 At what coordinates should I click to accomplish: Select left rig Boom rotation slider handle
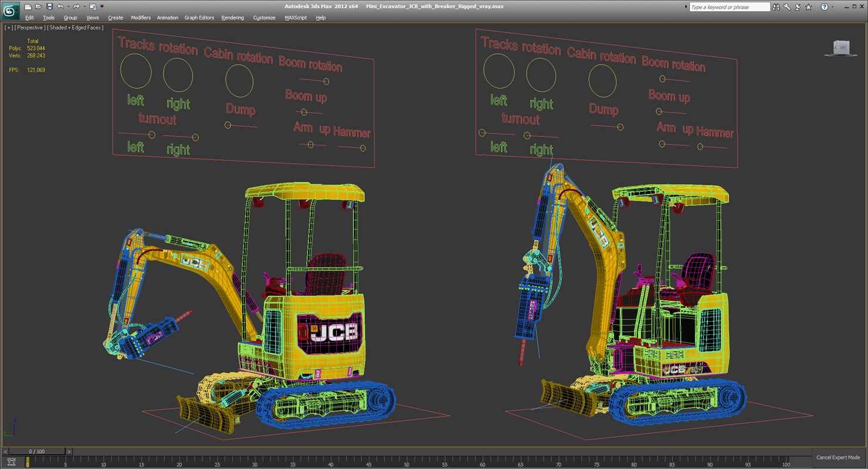[326, 81]
